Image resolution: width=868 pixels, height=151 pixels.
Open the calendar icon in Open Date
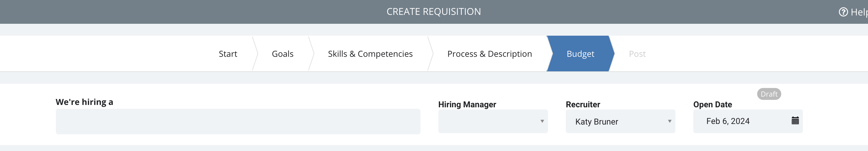(795, 120)
